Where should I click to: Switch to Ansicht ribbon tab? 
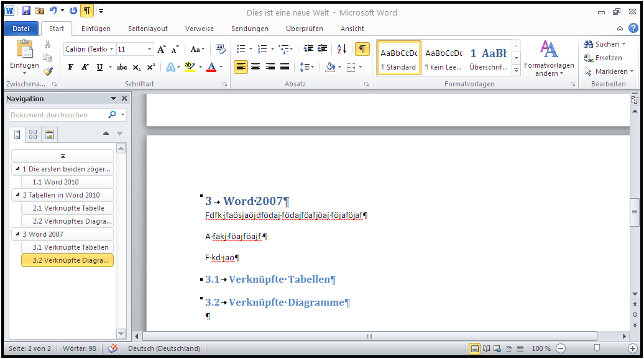(x=352, y=29)
